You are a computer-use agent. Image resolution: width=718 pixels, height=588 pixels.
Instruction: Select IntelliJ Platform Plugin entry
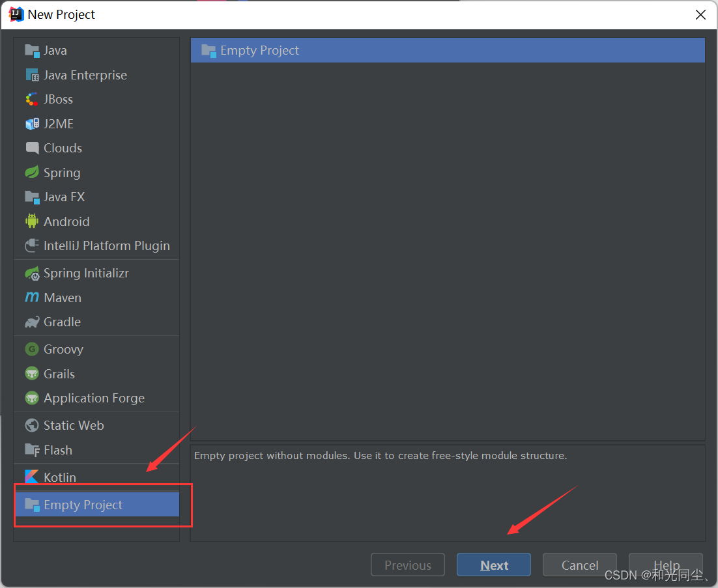[x=96, y=245]
